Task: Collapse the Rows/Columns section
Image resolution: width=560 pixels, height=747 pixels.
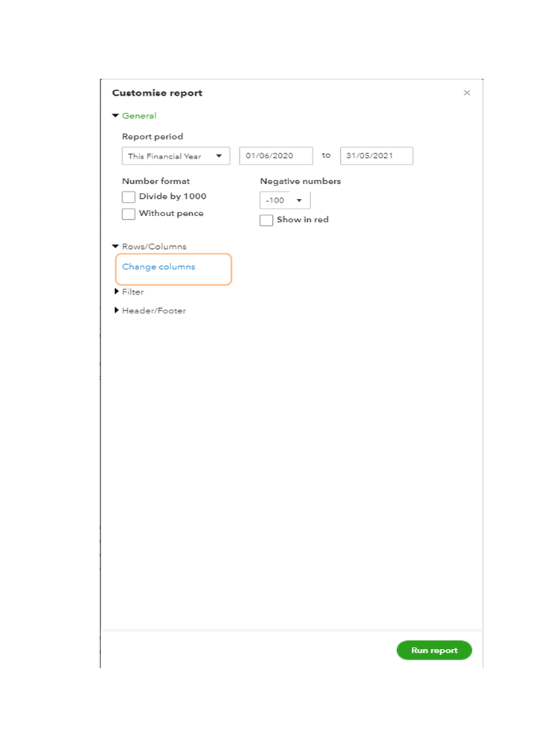Action: (x=115, y=246)
